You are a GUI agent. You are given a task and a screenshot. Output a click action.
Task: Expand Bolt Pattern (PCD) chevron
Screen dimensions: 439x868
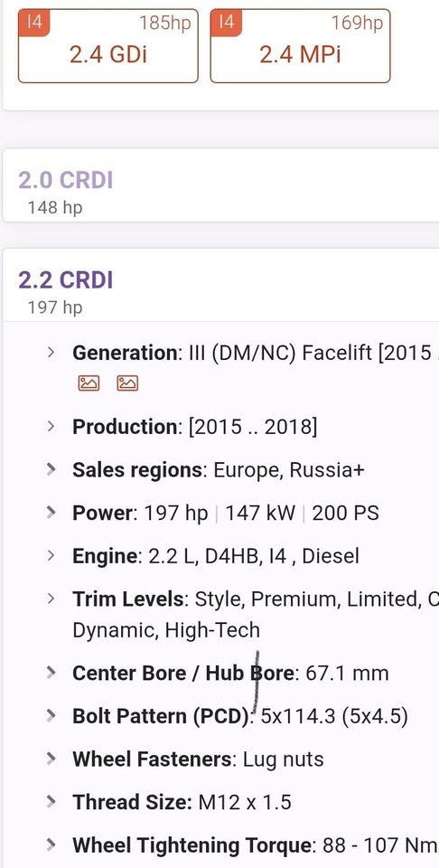click(51, 716)
